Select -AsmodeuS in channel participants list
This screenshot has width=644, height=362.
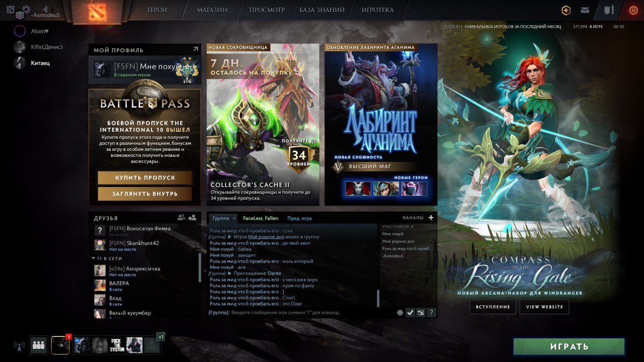tap(393, 256)
